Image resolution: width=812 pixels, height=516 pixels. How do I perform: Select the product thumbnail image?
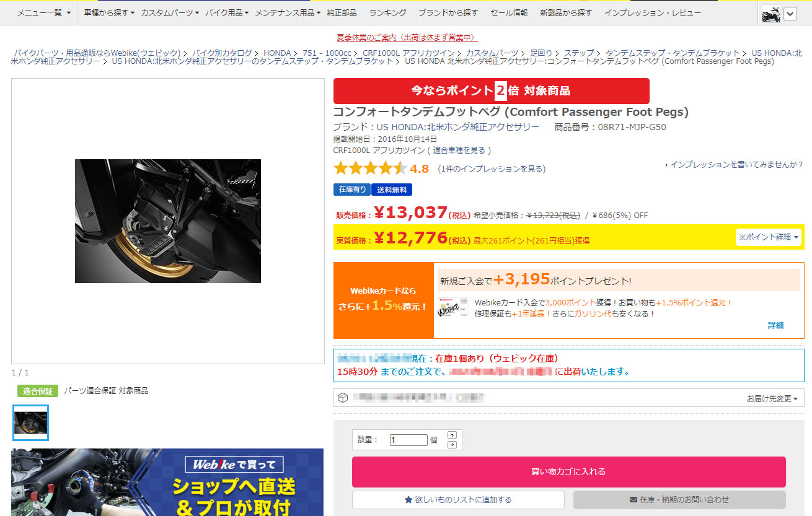coord(30,422)
